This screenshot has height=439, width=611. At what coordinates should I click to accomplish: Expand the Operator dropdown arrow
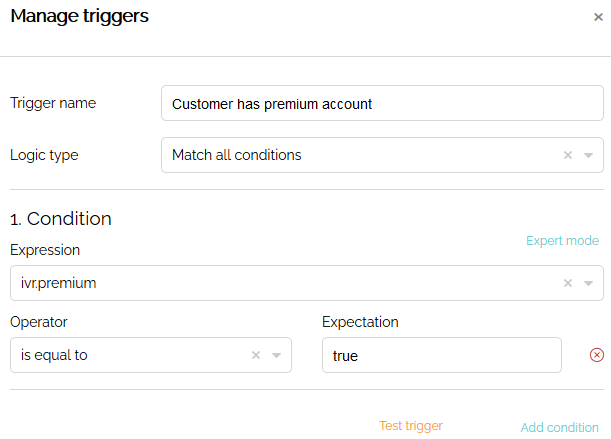[276, 355]
